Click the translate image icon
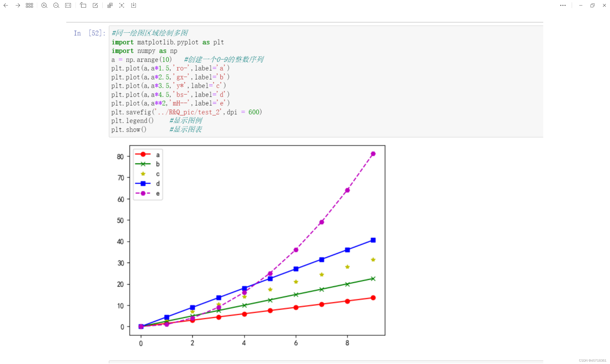 pyautogui.click(x=110, y=5)
